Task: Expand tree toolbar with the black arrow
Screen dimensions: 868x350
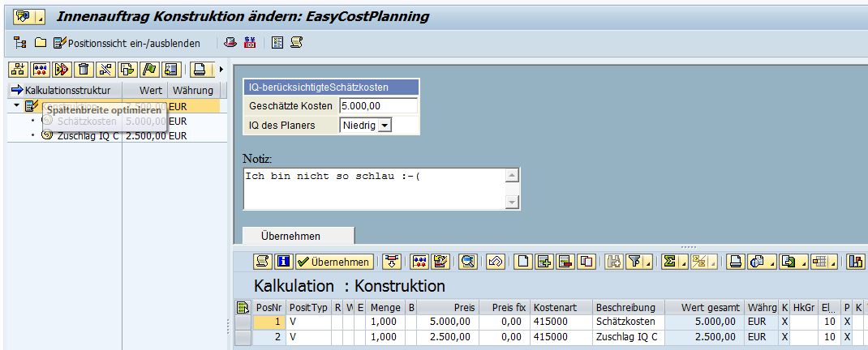Action: pos(221,69)
